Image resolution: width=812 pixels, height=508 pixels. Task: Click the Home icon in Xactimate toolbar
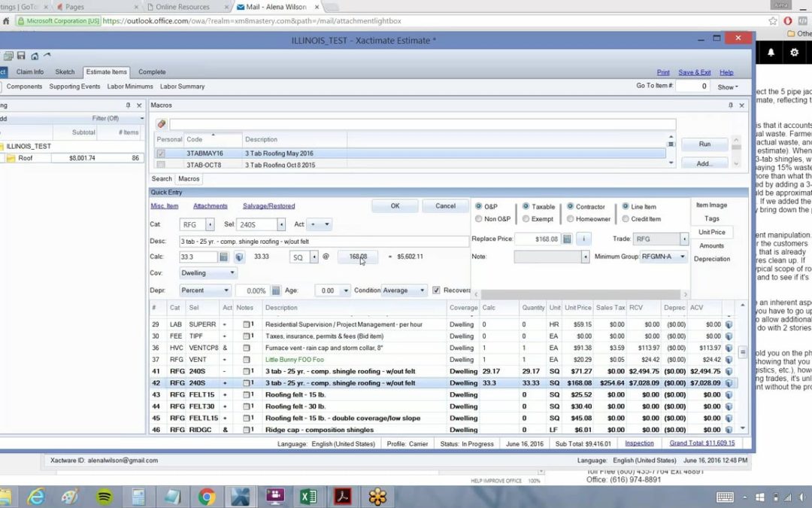[x=34, y=56]
